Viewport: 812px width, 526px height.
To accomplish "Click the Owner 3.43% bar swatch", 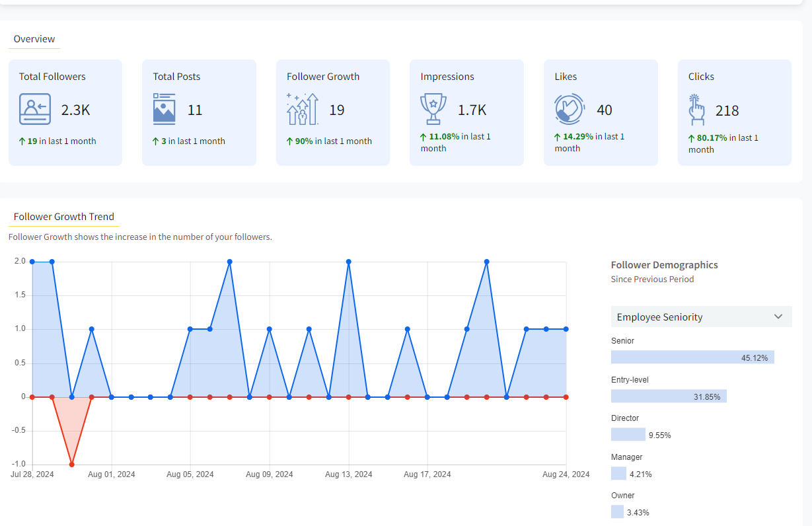I will [617, 512].
